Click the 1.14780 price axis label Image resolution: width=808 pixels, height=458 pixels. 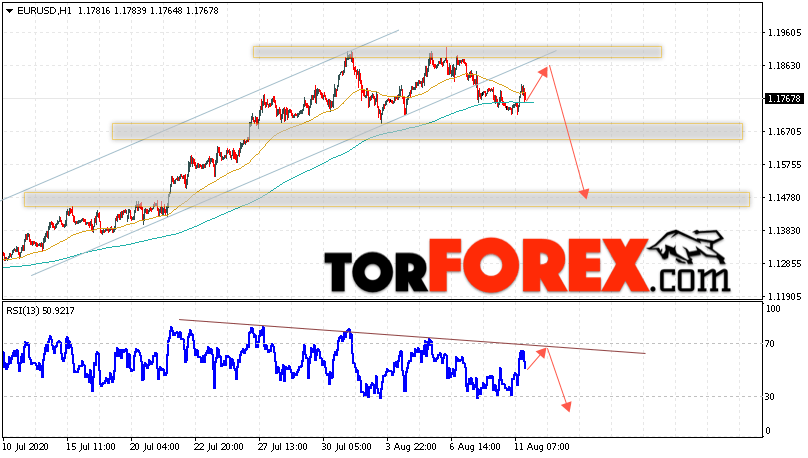tap(784, 198)
